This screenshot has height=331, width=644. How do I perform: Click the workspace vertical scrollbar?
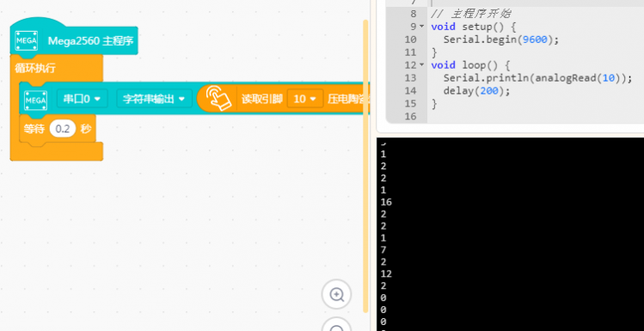tap(365, 166)
